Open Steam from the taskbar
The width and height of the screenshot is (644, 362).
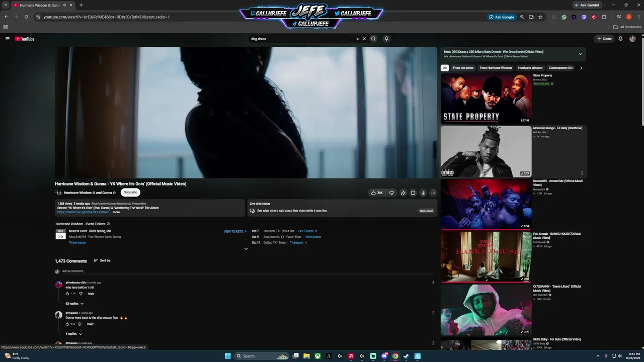click(x=407, y=356)
